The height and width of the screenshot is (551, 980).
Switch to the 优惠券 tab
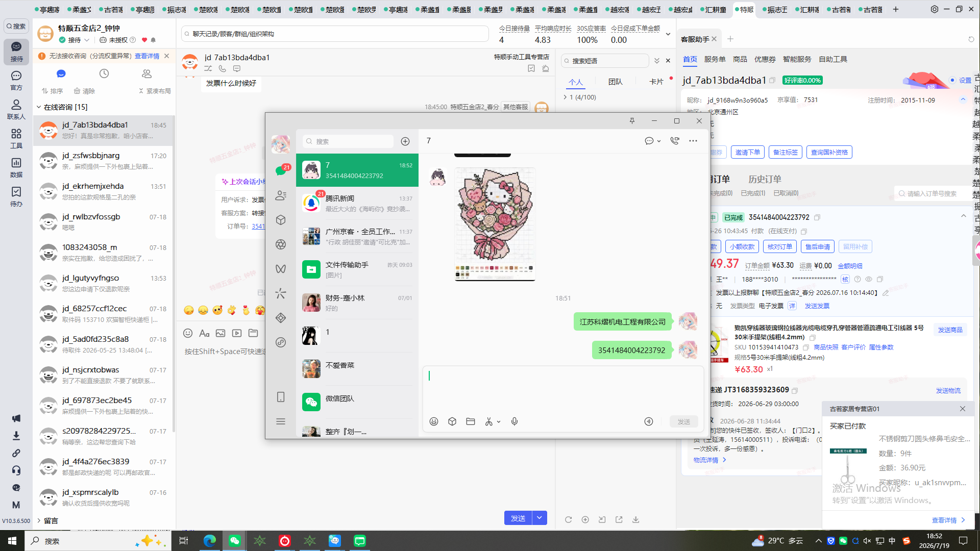click(x=765, y=59)
